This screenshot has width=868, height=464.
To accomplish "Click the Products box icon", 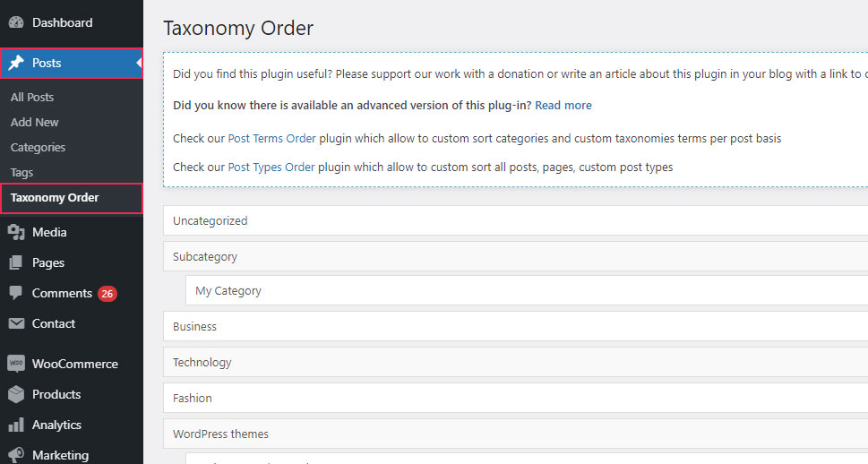I will coord(16,394).
